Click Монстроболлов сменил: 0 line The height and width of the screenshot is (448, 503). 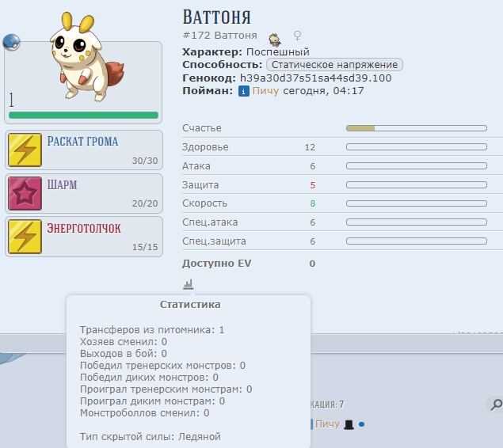(145, 412)
